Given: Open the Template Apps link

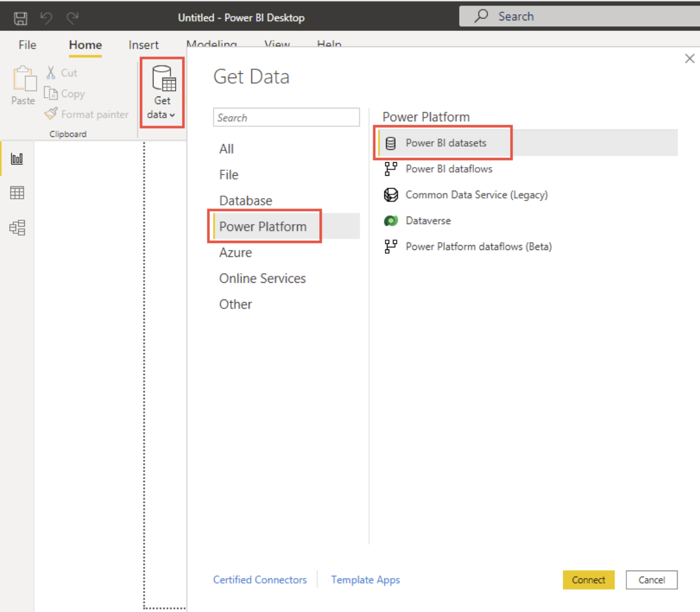Looking at the screenshot, I should 365,580.
